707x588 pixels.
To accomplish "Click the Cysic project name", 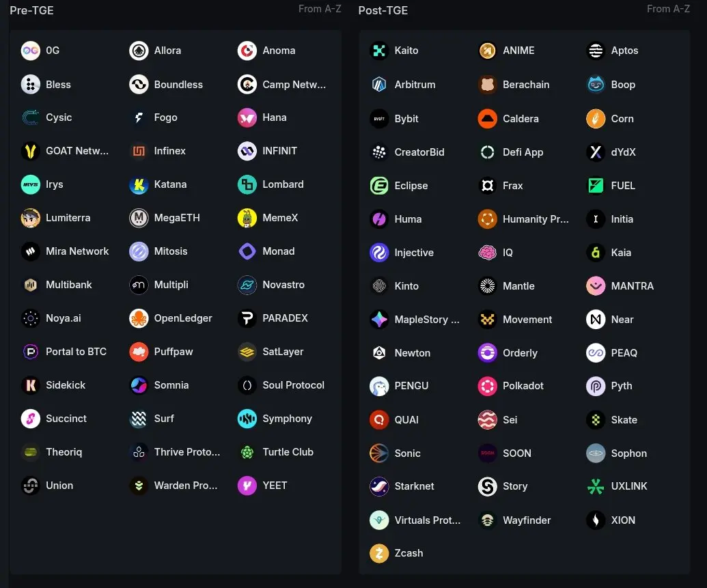I will 59,117.
